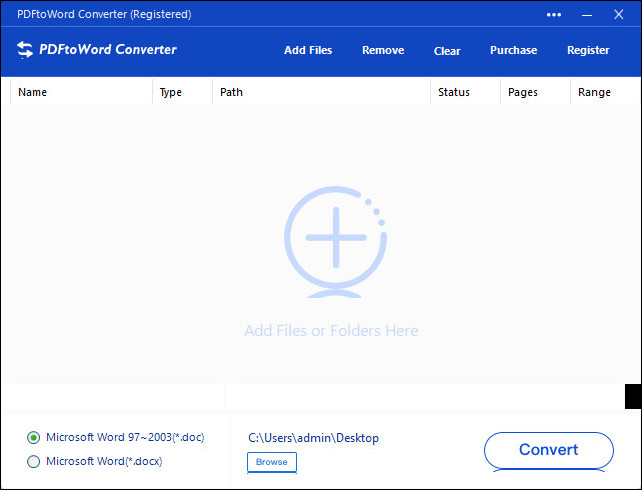Click the Browse button for output folder
The image size is (642, 490).
pos(271,462)
